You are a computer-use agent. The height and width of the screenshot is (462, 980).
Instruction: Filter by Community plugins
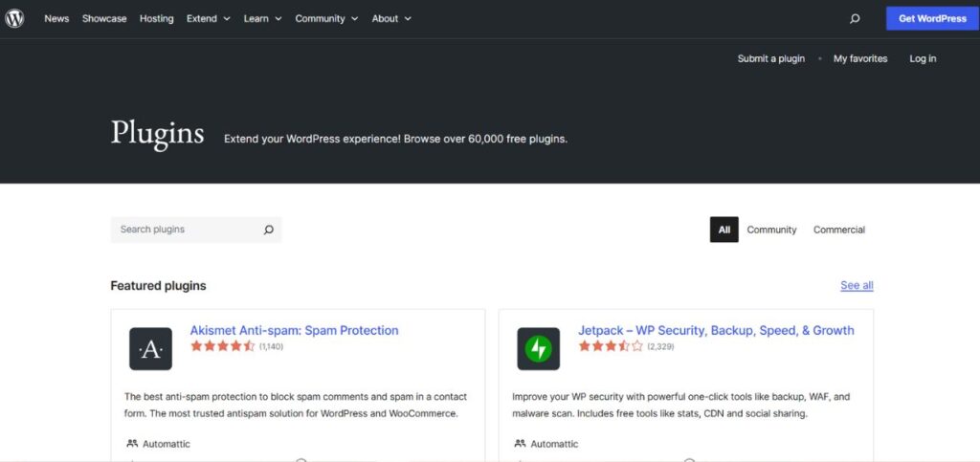772,230
